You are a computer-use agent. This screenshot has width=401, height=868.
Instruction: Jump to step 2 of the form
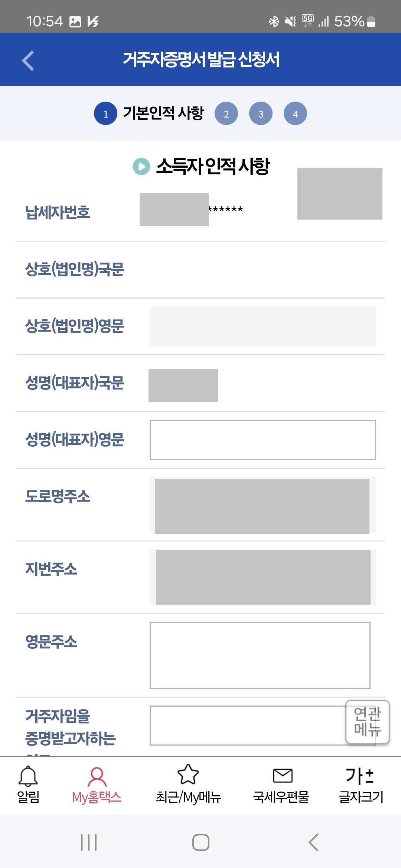(226, 114)
